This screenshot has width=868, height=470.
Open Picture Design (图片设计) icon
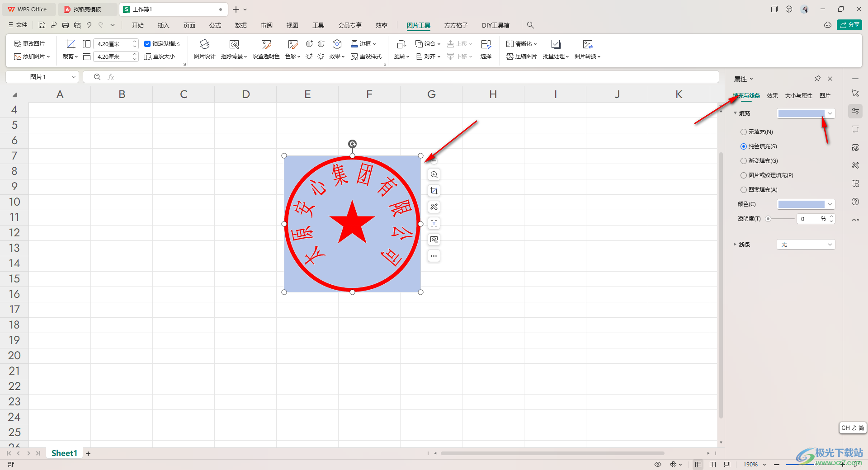204,44
